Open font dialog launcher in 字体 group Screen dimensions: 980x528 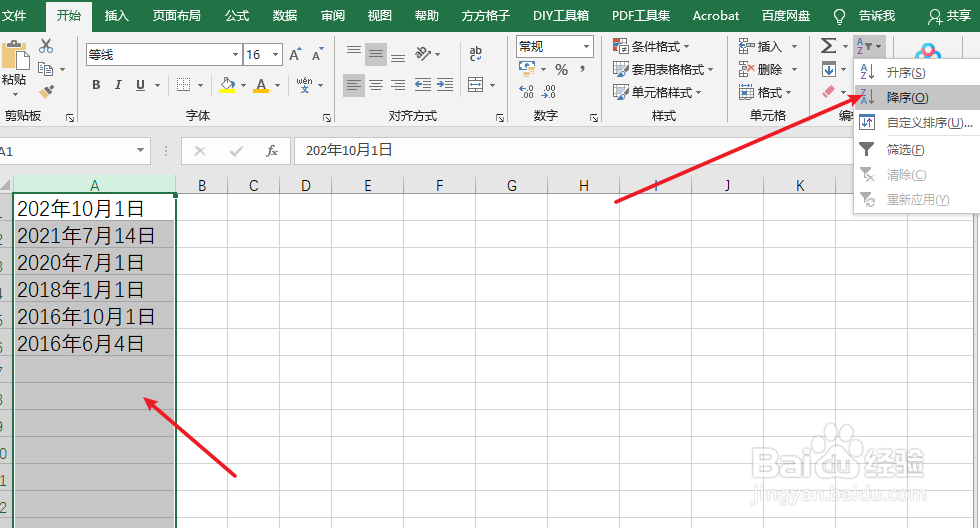[x=327, y=117]
